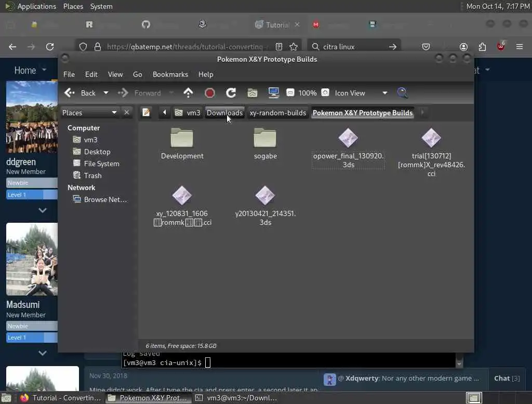Viewport: 532px width, 404px height.
Task: Bookmark the page with the star icon
Action: (x=294, y=47)
